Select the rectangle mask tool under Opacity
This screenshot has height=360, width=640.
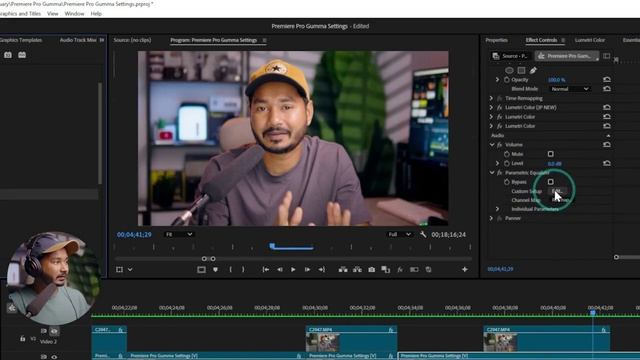click(x=521, y=70)
